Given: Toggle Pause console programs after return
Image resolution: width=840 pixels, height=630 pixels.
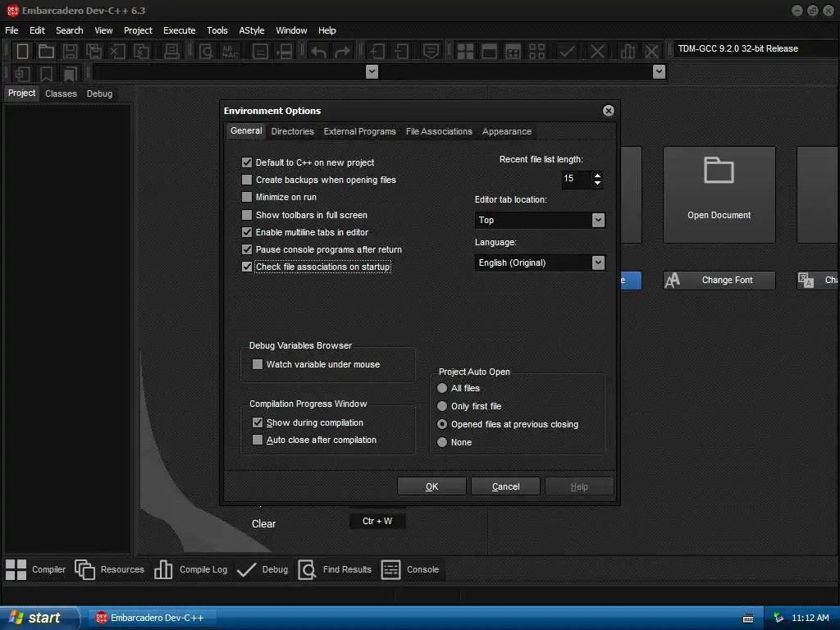Looking at the screenshot, I should click(246, 249).
